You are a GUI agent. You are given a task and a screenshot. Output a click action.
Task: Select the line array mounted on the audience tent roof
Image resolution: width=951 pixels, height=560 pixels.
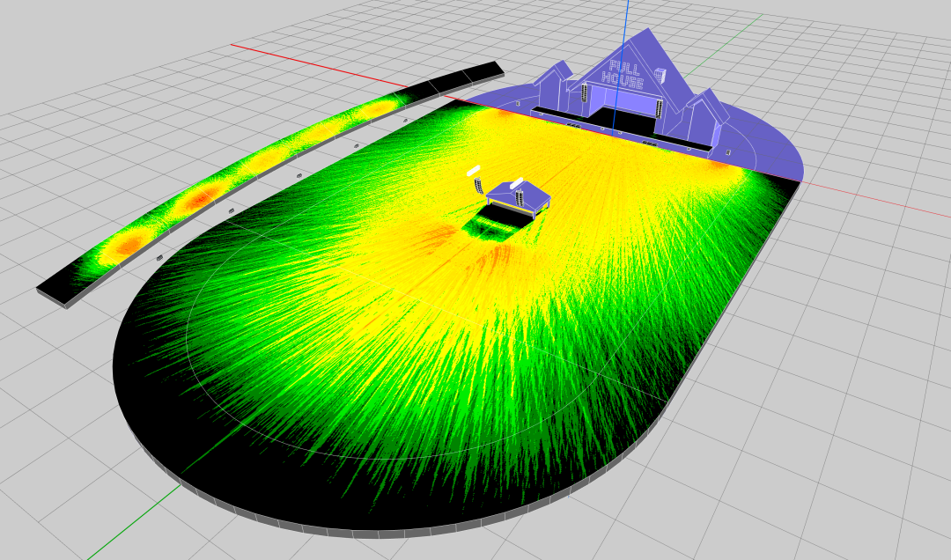click(x=520, y=197)
